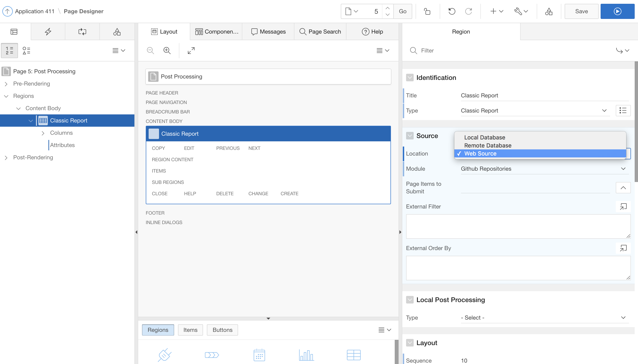Show the Items gallery button
This screenshot has width=638, height=364.
(x=190, y=330)
